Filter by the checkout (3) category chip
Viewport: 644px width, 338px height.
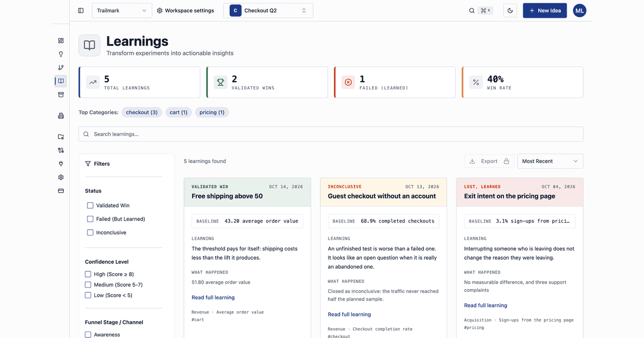pos(142,113)
